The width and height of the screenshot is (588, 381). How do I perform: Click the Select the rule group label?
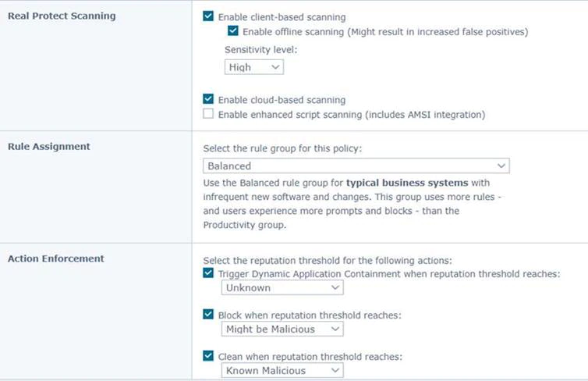(282, 148)
